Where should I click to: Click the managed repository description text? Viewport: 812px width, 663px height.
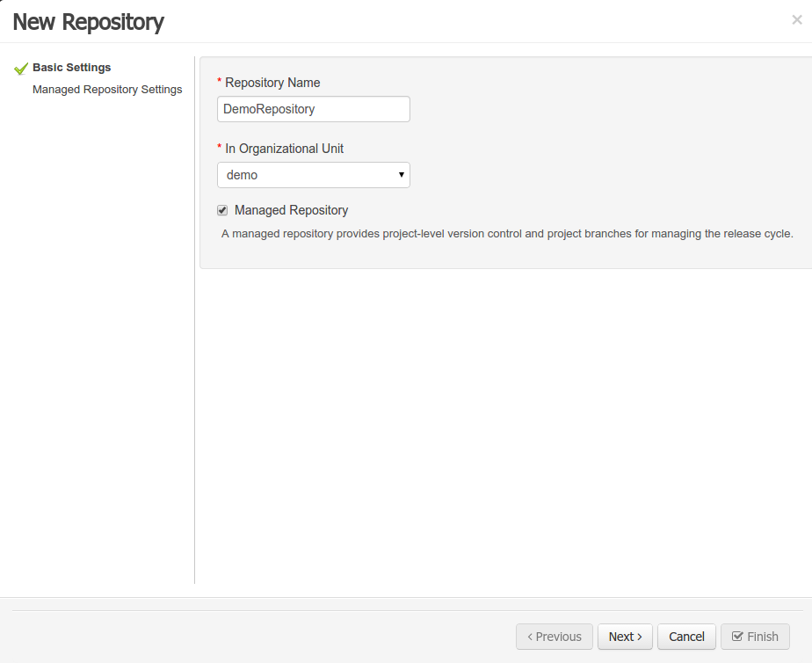pyautogui.click(x=507, y=234)
